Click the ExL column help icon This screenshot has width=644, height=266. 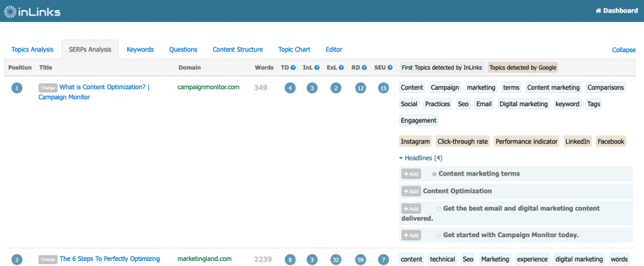[x=341, y=68]
